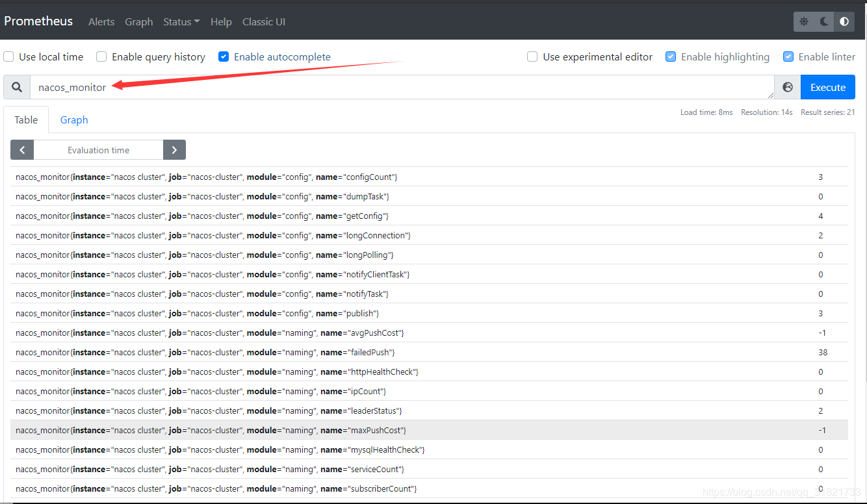Click the Execute button
867x504 pixels.
828,87
